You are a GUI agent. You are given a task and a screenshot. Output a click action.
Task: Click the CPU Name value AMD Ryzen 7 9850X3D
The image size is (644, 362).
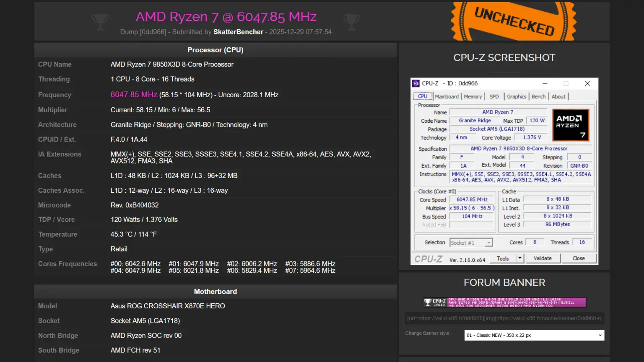tap(172, 65)
